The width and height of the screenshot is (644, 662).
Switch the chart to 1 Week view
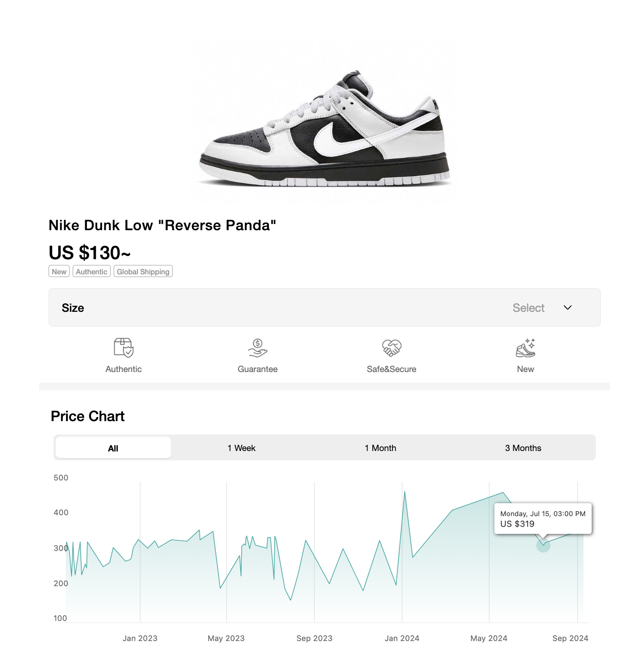(x=241, y=448)
